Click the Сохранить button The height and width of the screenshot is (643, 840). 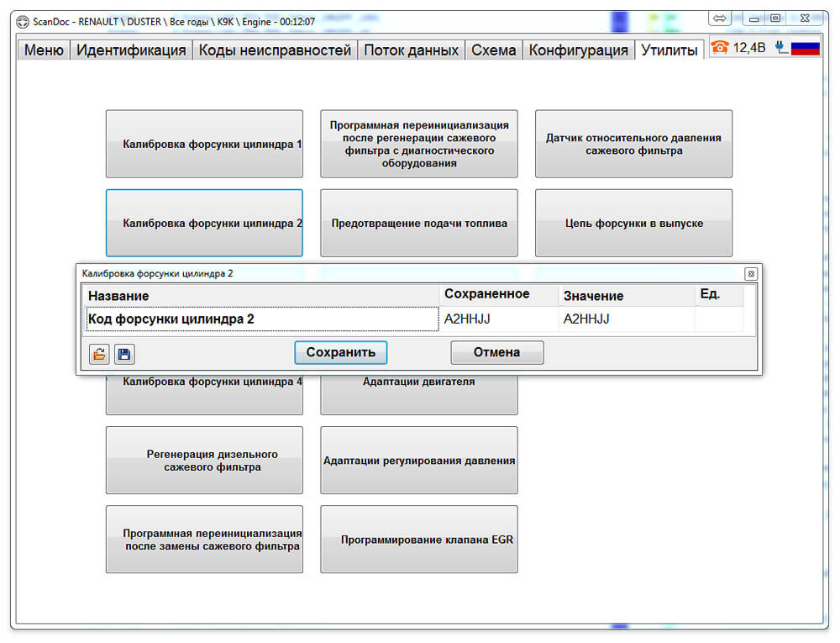point(341,352)
